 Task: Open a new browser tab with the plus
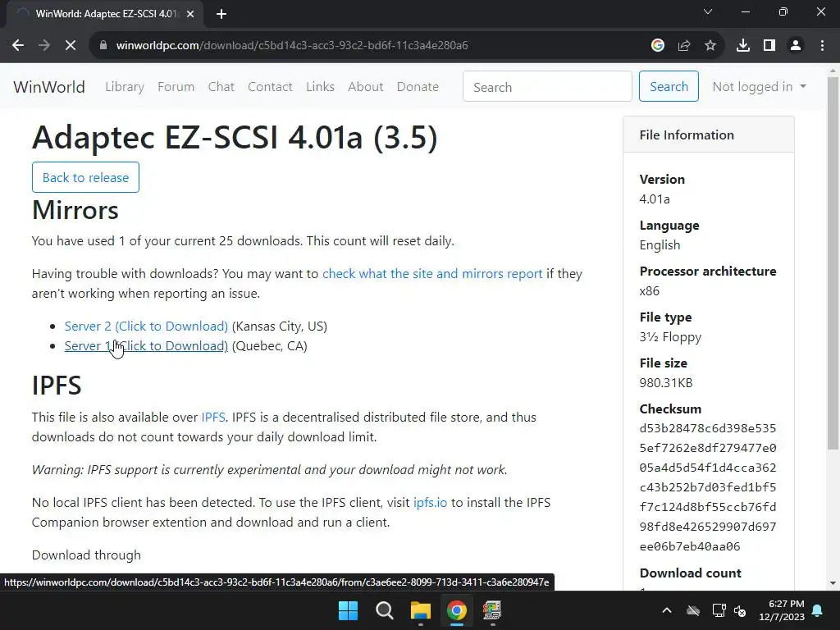(221, 14)
